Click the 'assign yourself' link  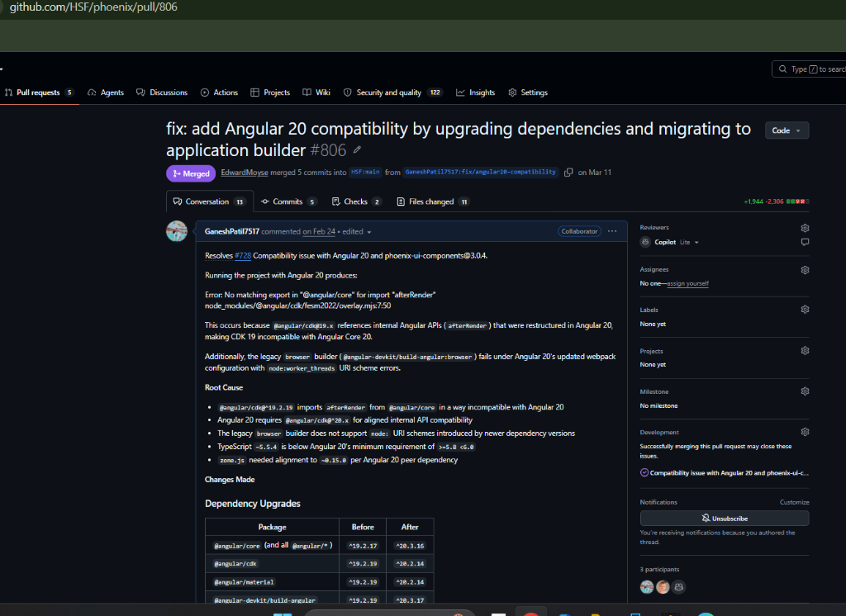(x=688, y=283)
